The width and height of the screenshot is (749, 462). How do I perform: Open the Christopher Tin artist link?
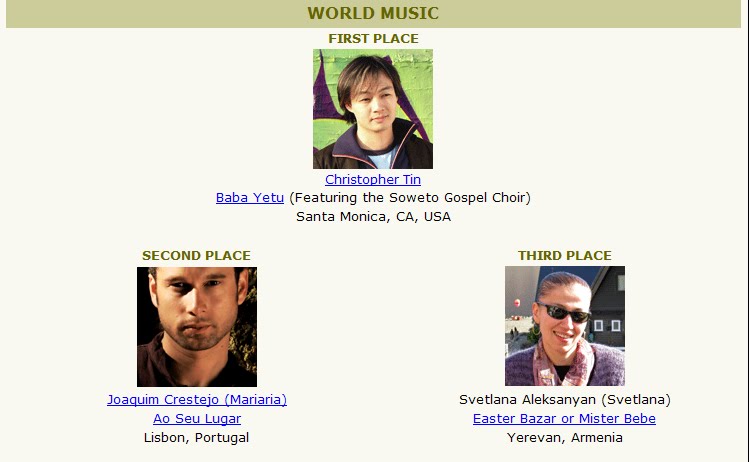click(x=373, y=180)
